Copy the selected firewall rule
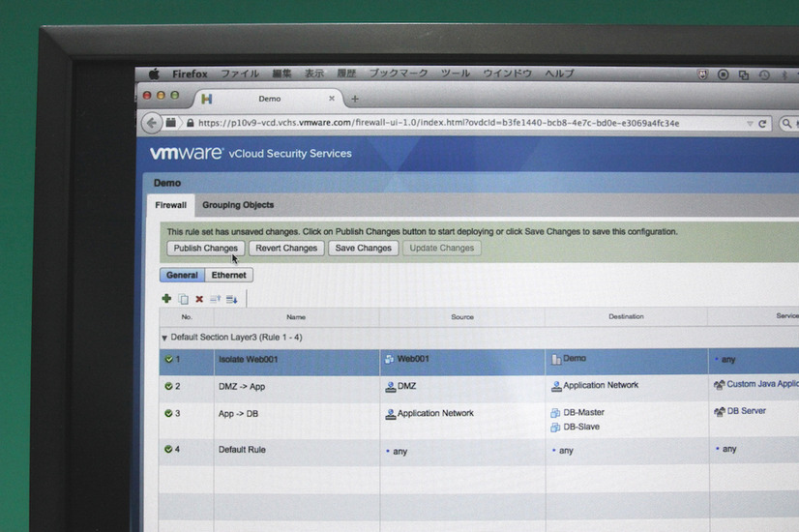 (183, 299)
